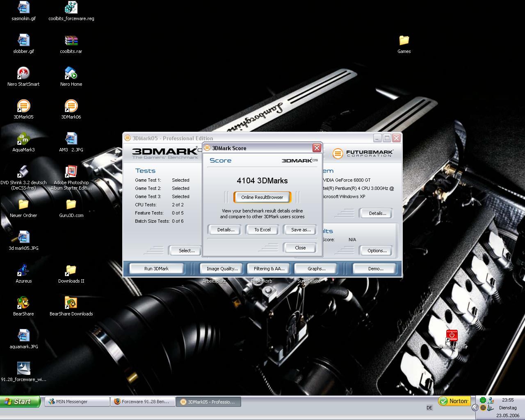Launch Azureus desktop shortcut
The image size is (525, 420).
(x=23, y=274)
